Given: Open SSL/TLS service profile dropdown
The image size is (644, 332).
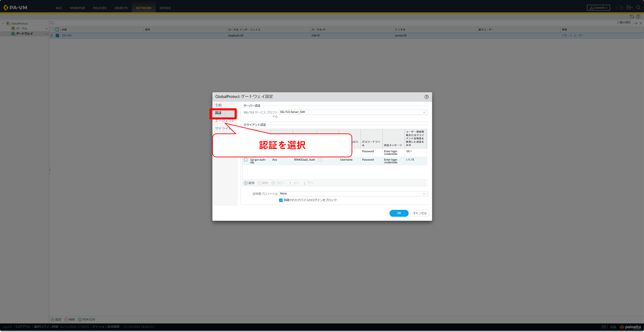Looking at the screenshot, I should [x=424, y=112].
